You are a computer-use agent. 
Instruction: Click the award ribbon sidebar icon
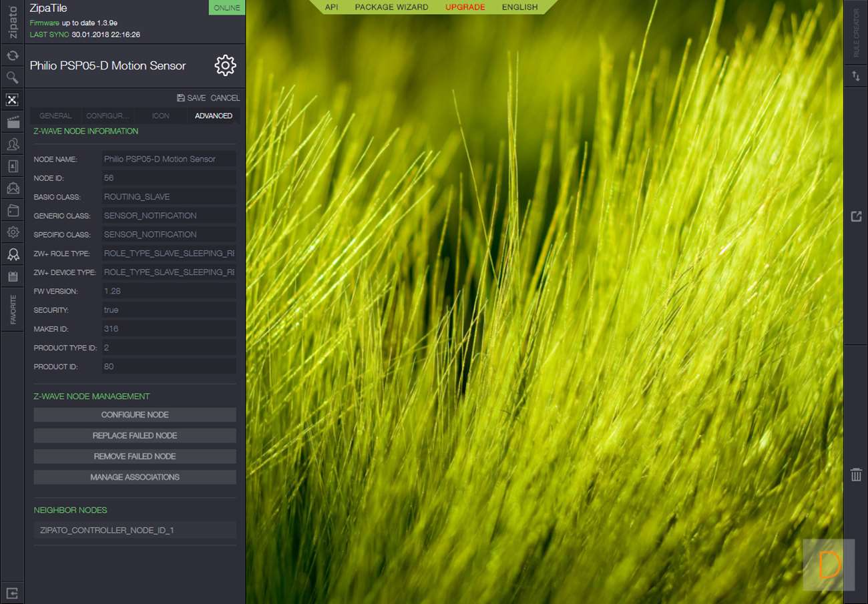[12, 254]
